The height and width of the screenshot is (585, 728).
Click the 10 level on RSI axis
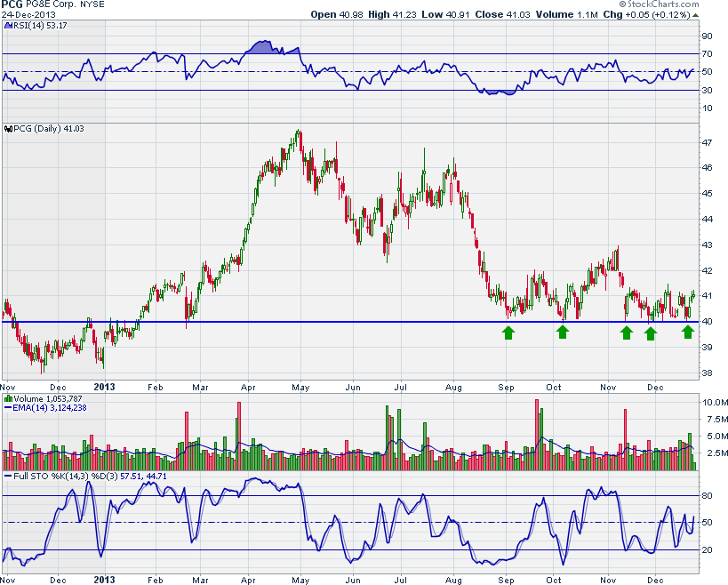[x=707, y=108]
